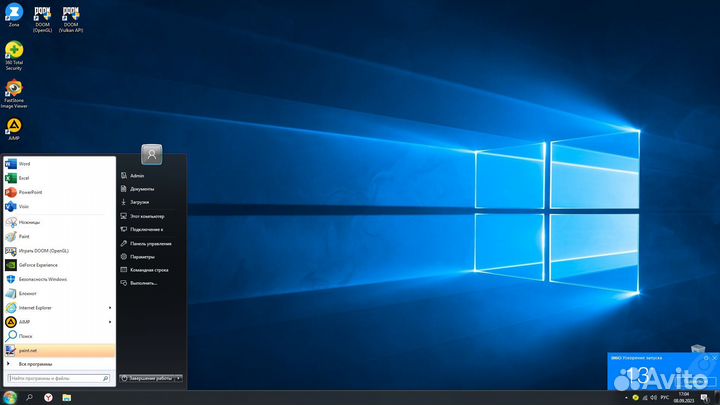Select Командная строка in the right pane
720x405 pixels.
(149, 270)
